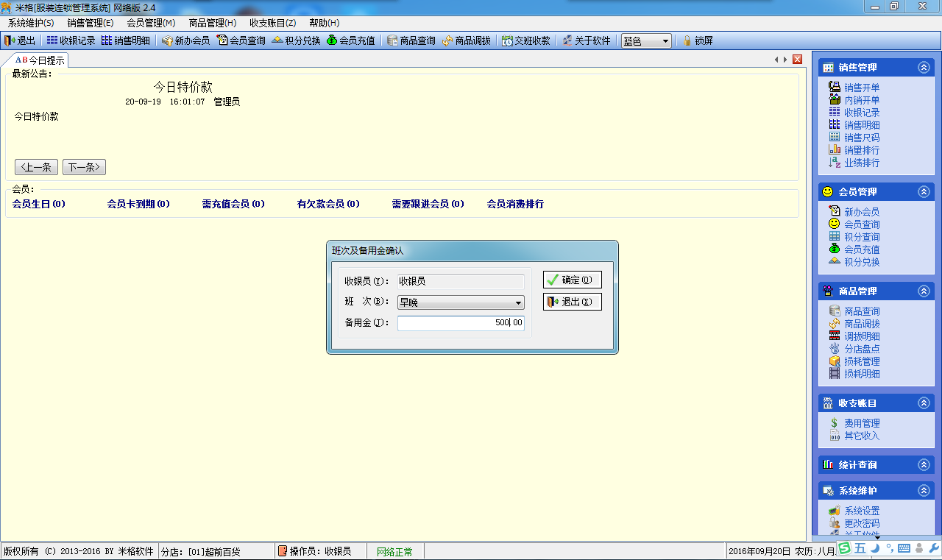The image size is (942, 560).
Task: Click 新办会员 toolbar button
Action: pos(185,41)
